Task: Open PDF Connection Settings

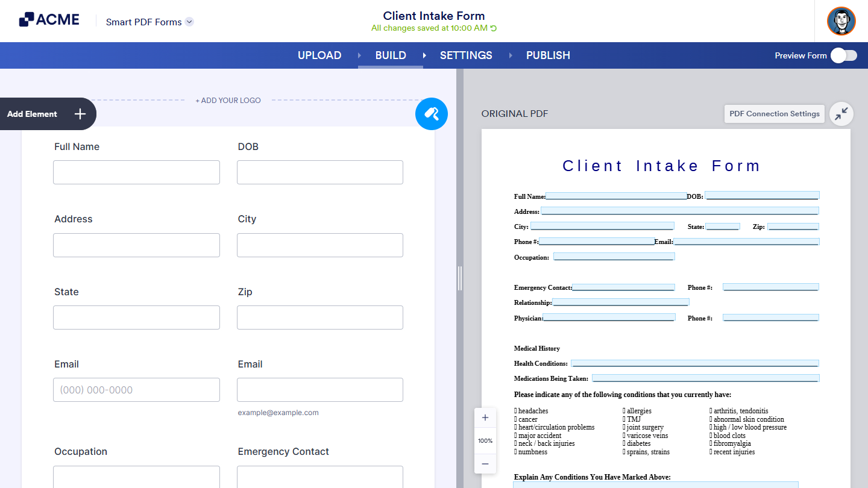Action: point(774,114)
